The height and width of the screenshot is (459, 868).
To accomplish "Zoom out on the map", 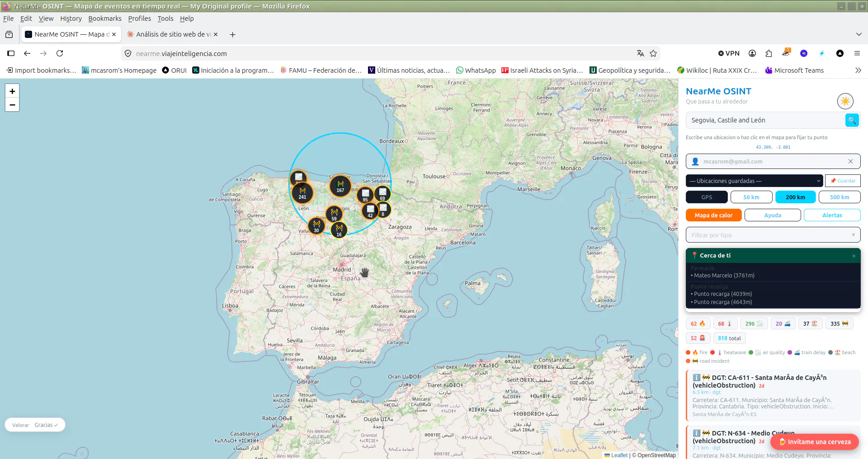I will tap(12, 105).
